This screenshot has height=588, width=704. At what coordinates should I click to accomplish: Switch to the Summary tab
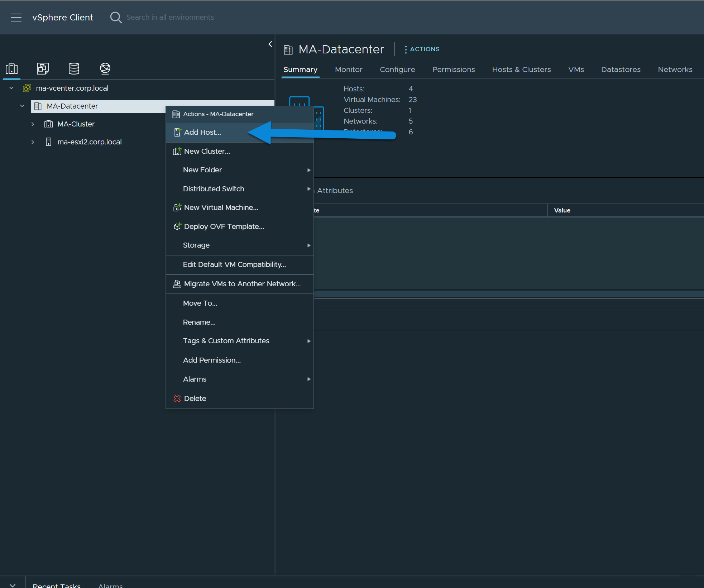pyautogui.click(x=300, y=70)
